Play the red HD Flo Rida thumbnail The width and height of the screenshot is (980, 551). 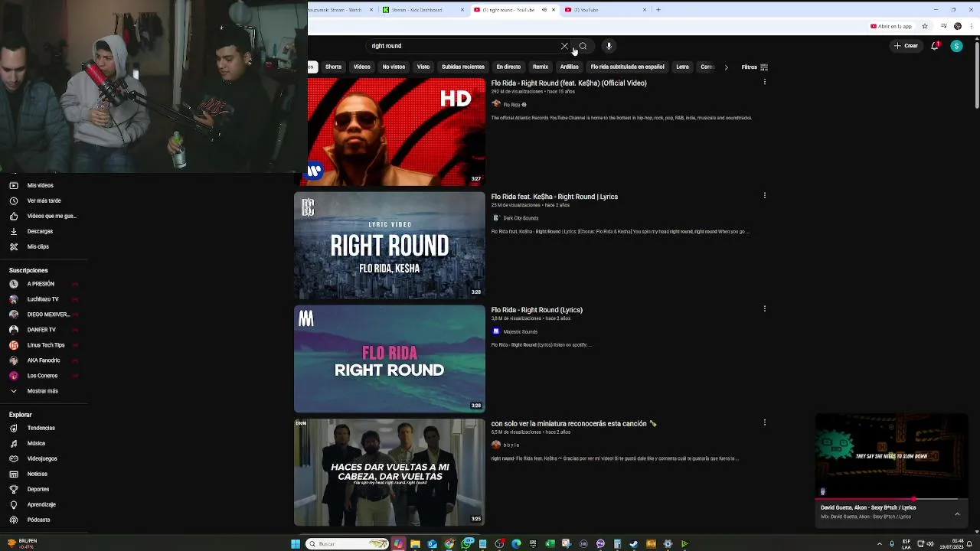(x=390, y=132)
